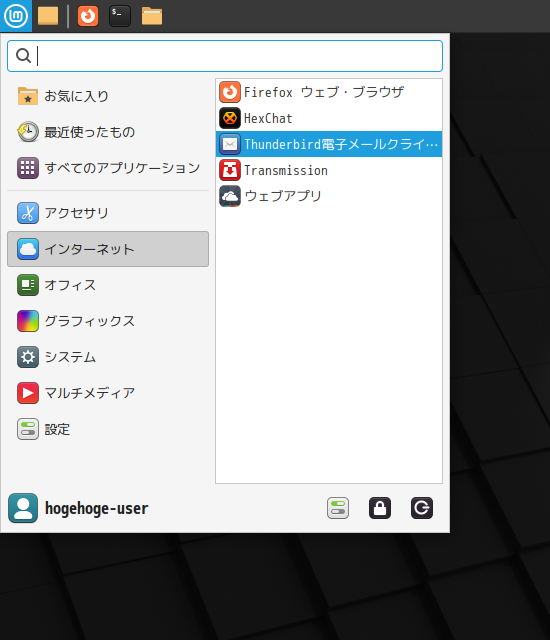Click the マルチメディア play icon
This screenshot has height=640, width=550.
(x=28, y=393)
